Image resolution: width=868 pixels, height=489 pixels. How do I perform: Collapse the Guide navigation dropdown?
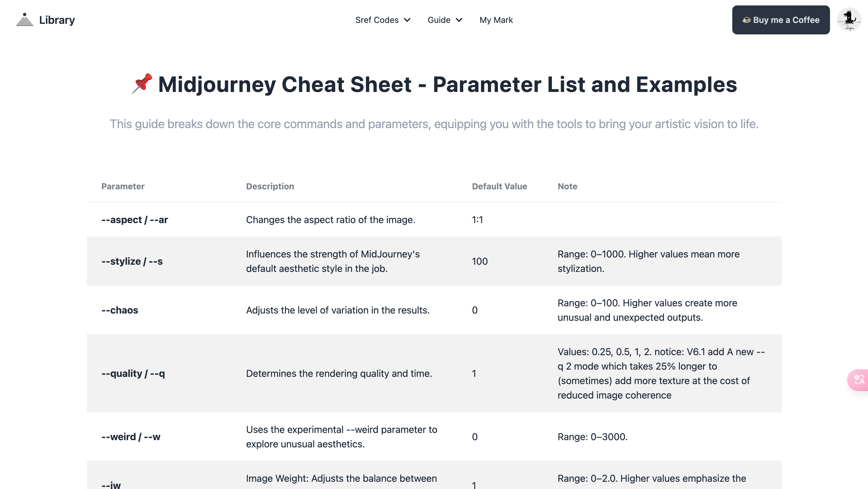445,20
